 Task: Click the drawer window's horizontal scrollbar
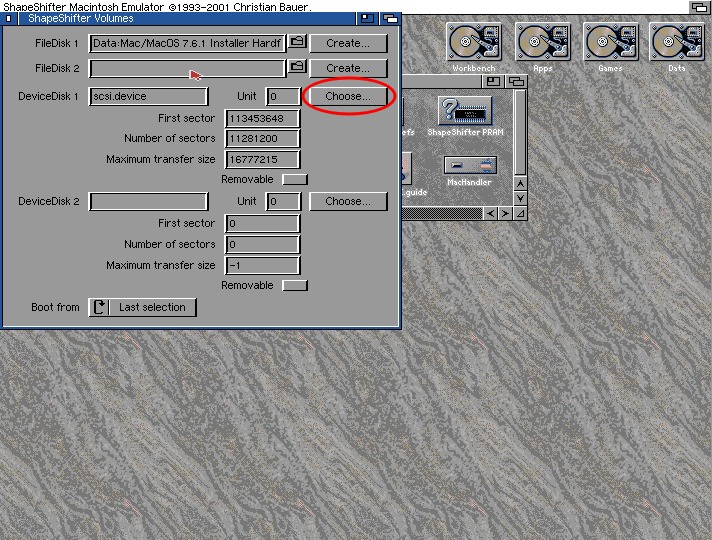coord(442,213)
